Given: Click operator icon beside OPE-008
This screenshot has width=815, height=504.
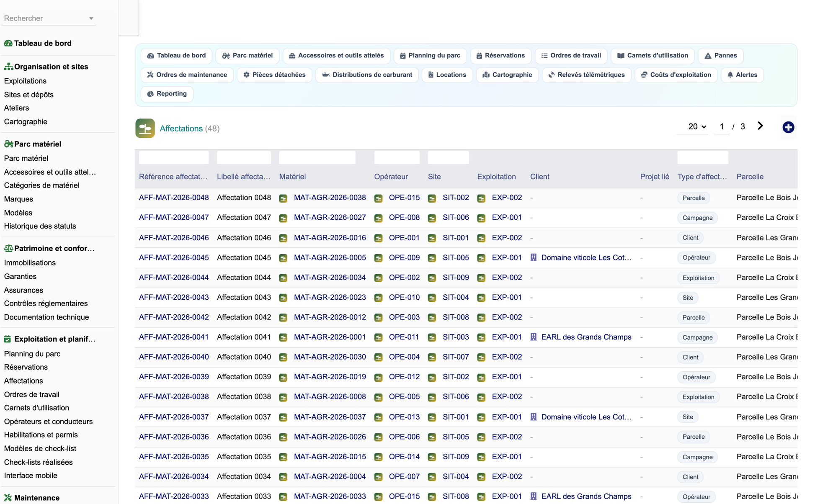Looking at the screenshot, I should click(378, 218).
